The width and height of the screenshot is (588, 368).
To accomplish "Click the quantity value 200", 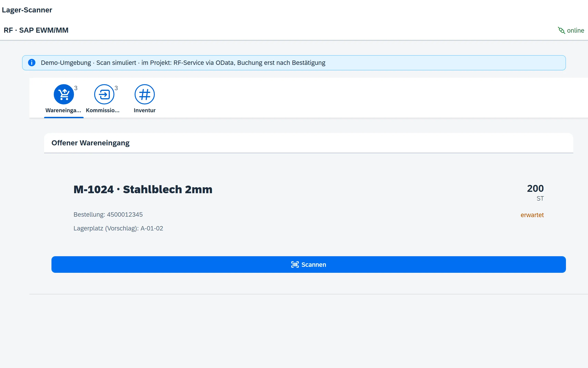I will coord(535,188).
